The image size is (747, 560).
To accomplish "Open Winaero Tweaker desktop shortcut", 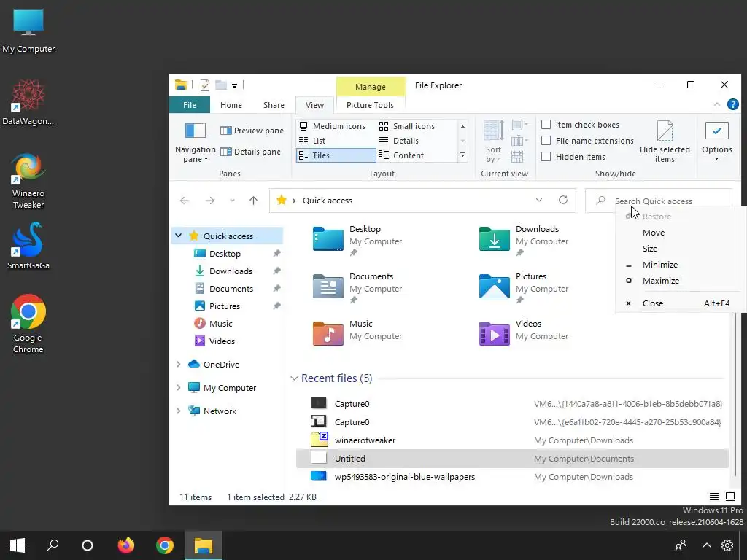I will pos(28,181).
